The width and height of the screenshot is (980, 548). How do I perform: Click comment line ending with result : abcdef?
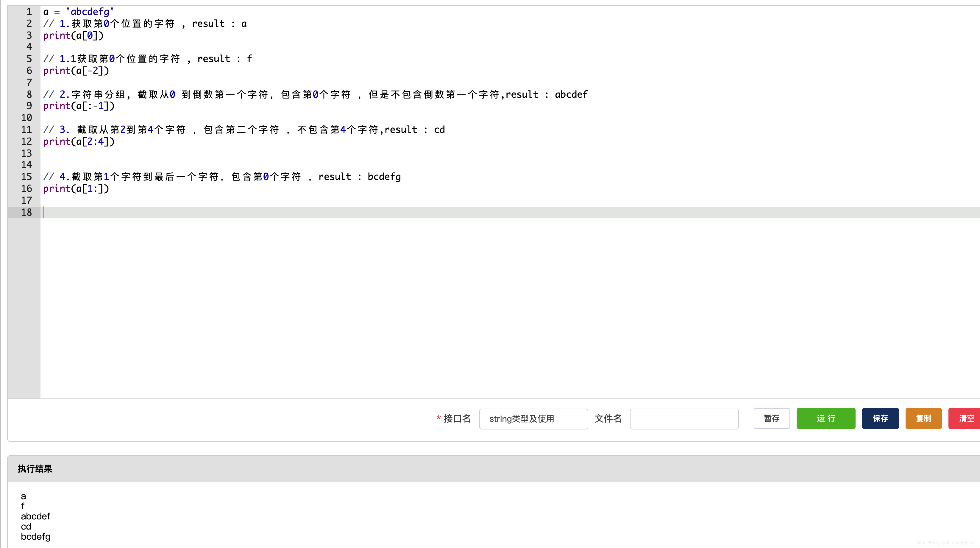tap(315, 94)
